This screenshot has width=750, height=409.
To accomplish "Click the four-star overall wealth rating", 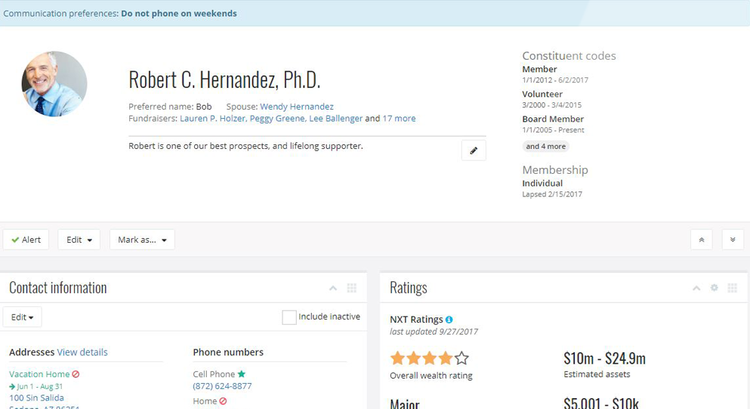I will click(x=429, y=358).
